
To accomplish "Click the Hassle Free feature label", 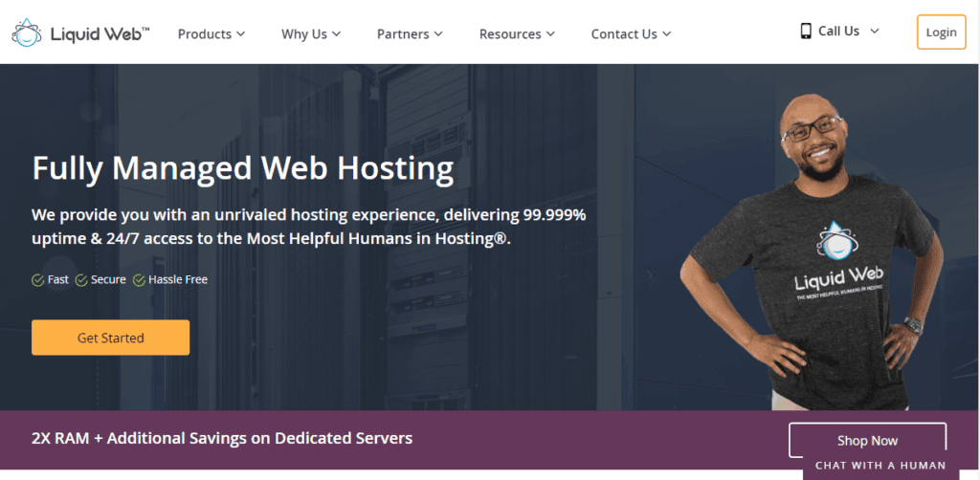I will (x=178, y=279).
